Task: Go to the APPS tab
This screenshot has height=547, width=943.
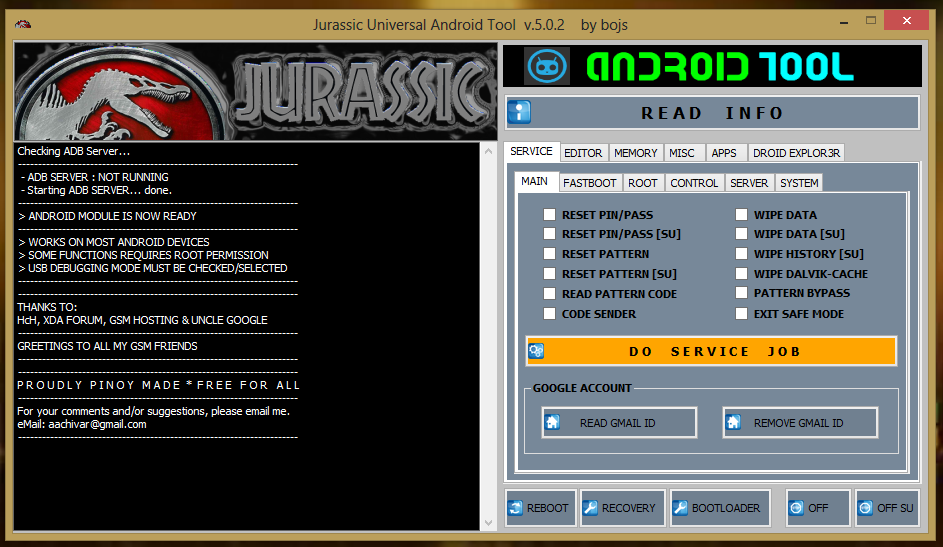Action: click(x=724, y=153)
